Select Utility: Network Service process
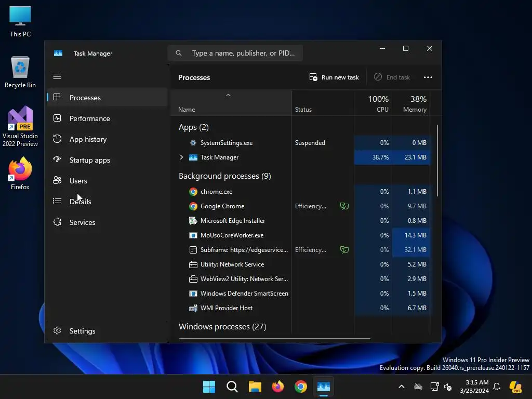Screen dimensions: 532x399 301,264
